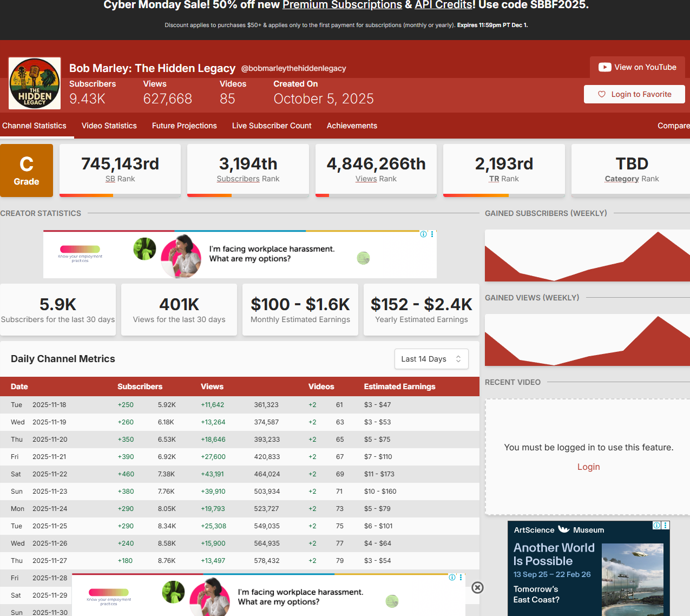Click the Bob Marley channel avatar logo
The image size is (690, 616).
tap(35, 83)
